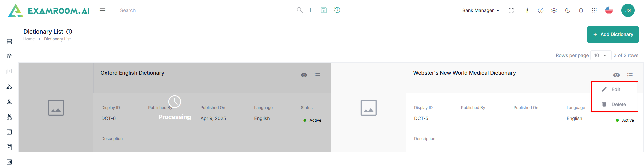Toggle Webster's dictionary list menu icon
The image size is (644, 165).
[630, 75]
